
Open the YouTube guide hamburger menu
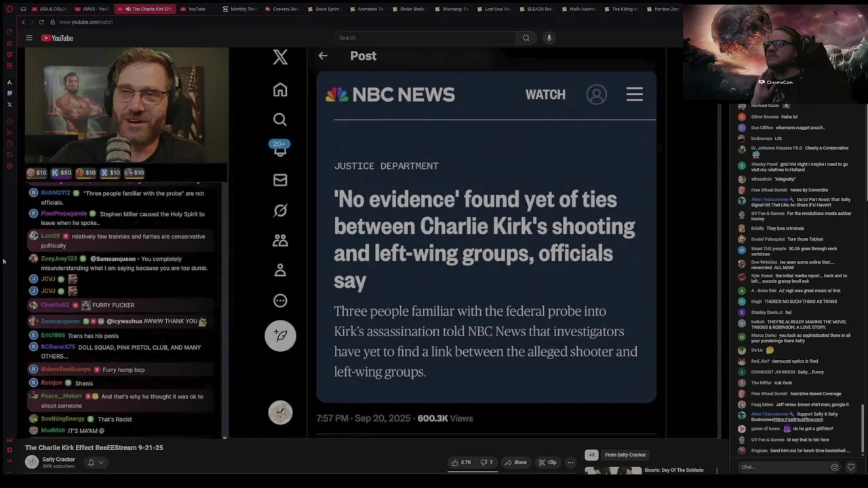(x=29, y=38)
